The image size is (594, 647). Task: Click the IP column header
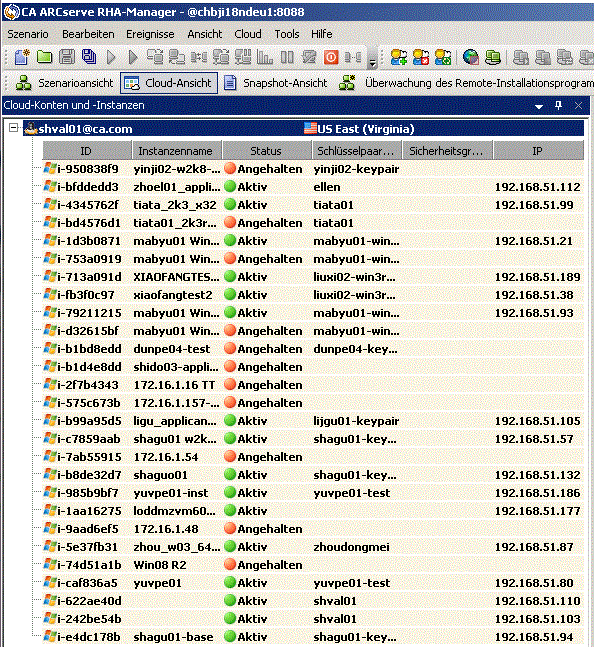click(538, 151)
